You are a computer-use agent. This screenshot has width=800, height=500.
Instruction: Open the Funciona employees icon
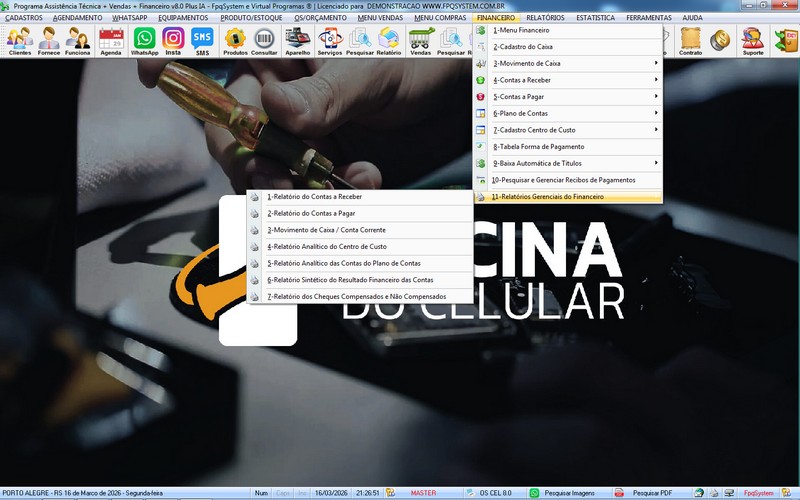coord(78,41)
